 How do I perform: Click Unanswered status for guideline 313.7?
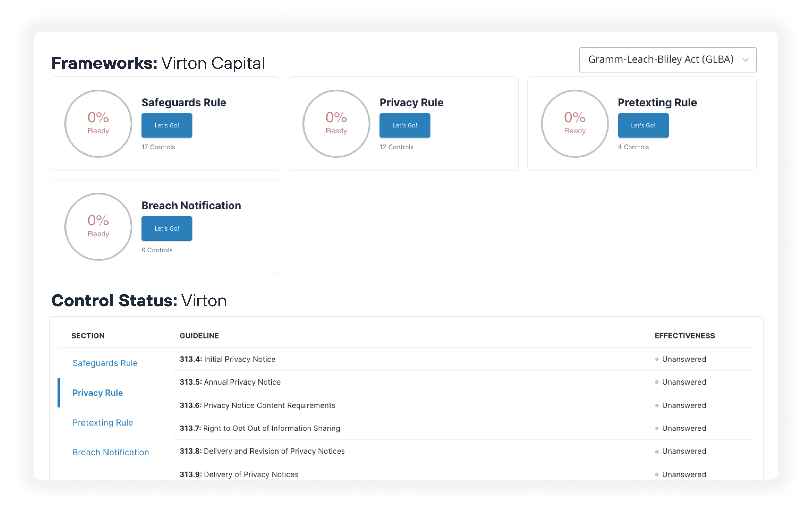coord(681,428)
